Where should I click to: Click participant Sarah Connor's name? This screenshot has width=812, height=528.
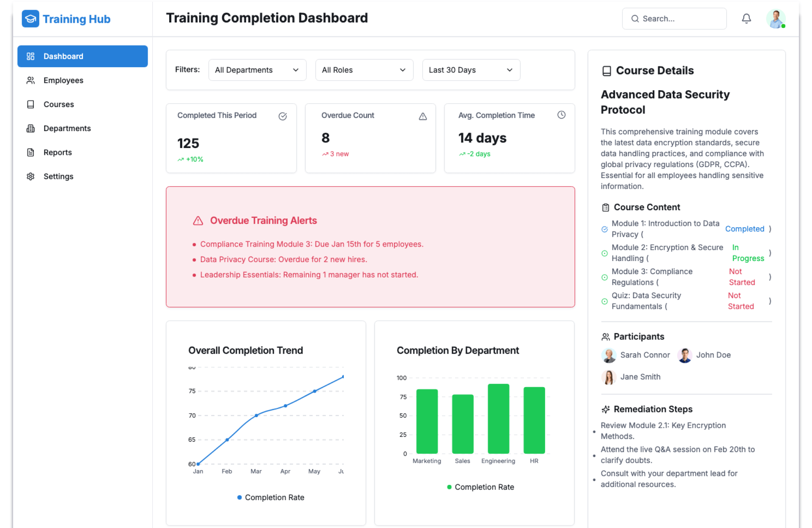point(645,355)
